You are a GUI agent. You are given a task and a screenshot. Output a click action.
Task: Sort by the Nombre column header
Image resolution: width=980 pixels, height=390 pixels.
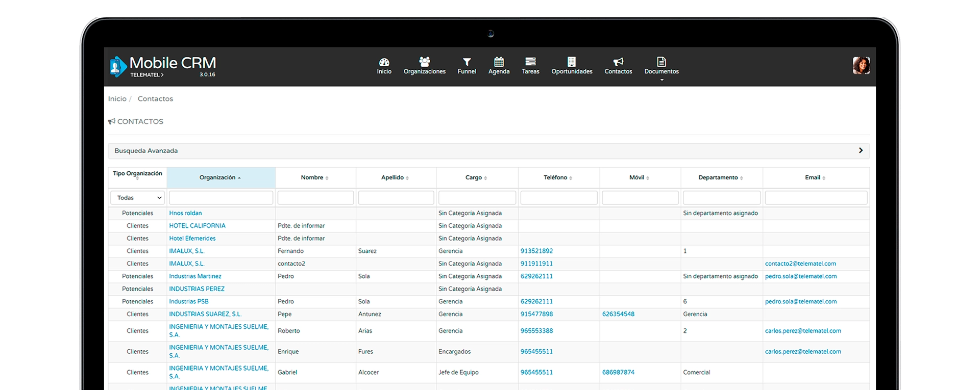[315, 177]
